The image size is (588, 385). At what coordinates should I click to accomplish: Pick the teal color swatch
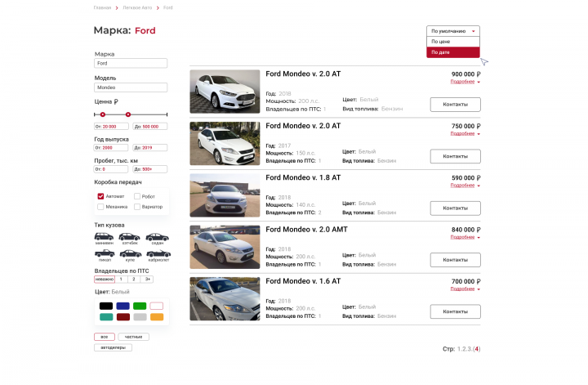click(106, 317)
